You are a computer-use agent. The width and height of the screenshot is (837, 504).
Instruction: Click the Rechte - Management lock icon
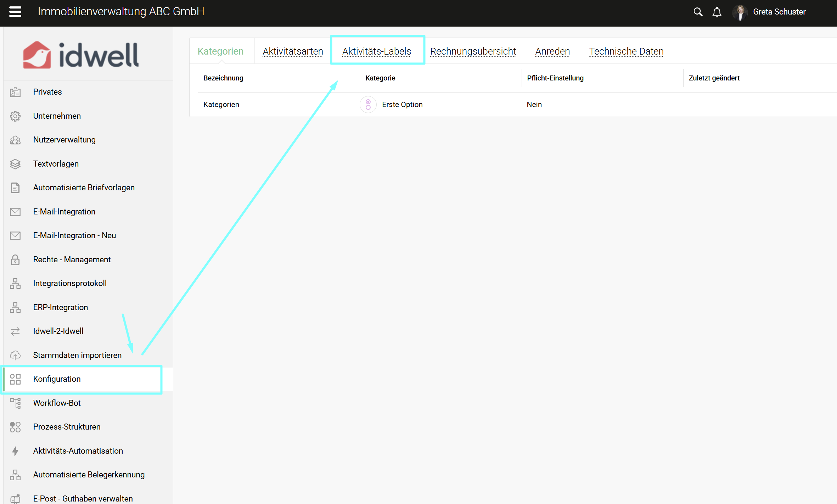coord(15,259)
